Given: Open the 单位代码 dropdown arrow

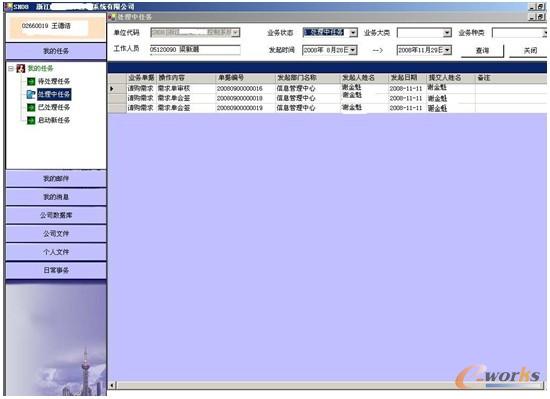Looking at the screenshot, I should click(236, 33).
